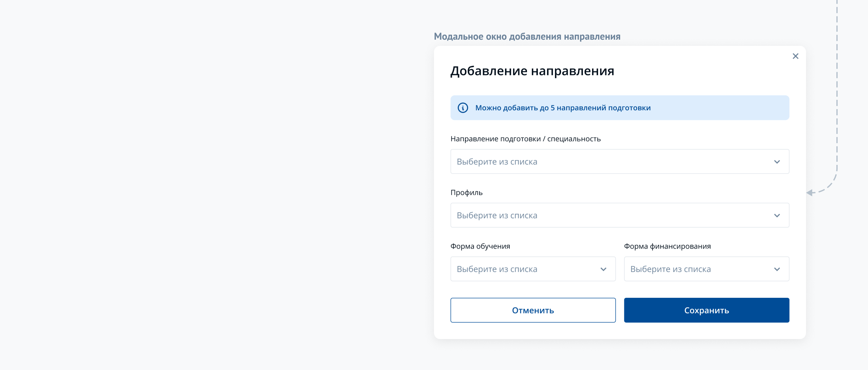Click the "Форма обучения" field label
868x370 pixels.
point(480,246)
